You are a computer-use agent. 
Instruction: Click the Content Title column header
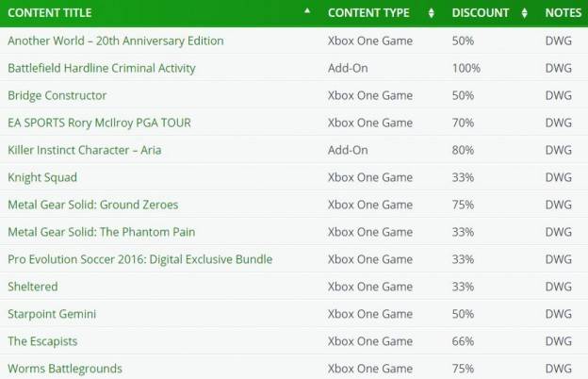(50, 13)
